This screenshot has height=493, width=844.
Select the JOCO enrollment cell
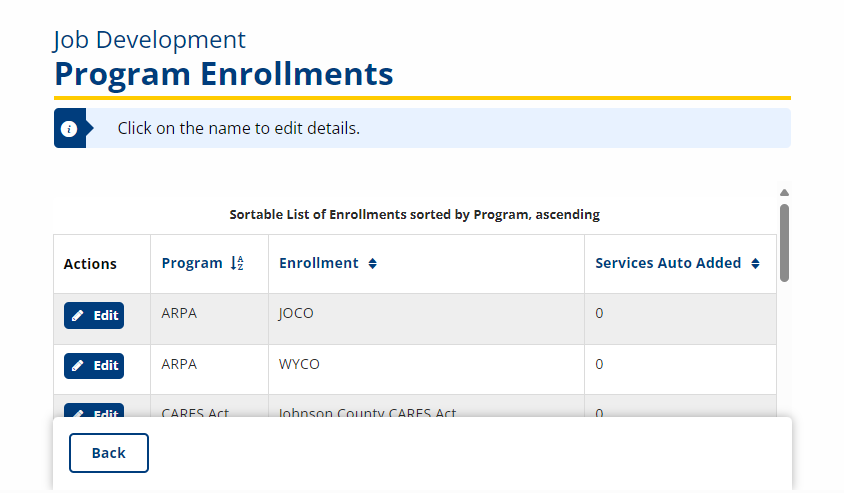296,314
